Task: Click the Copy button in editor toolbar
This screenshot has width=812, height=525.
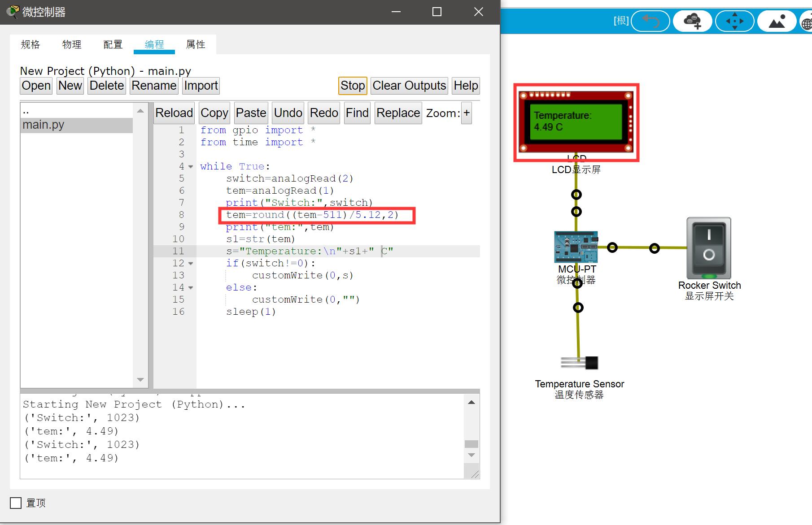Action: point(214,113)
